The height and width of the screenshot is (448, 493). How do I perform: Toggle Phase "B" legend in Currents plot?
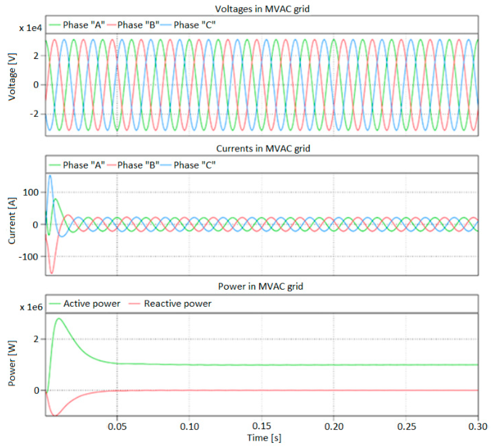(138, 165)
